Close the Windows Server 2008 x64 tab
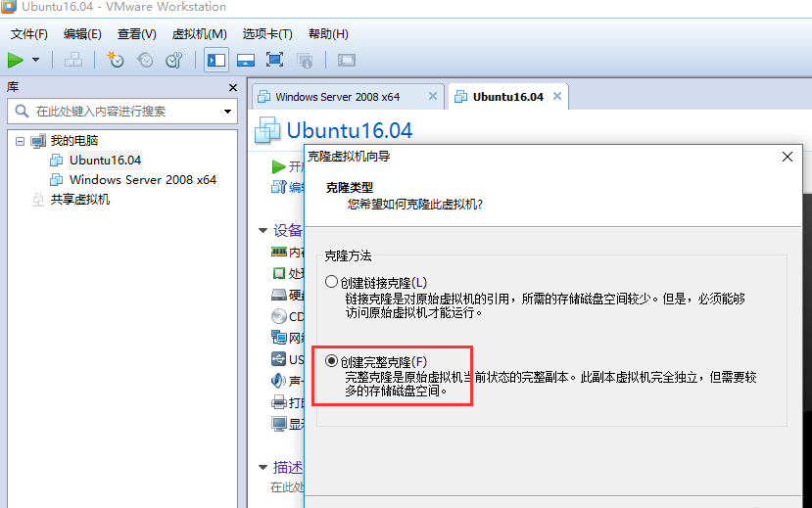Viewport: 812px width, 508px height. click(x=433, y=96)
